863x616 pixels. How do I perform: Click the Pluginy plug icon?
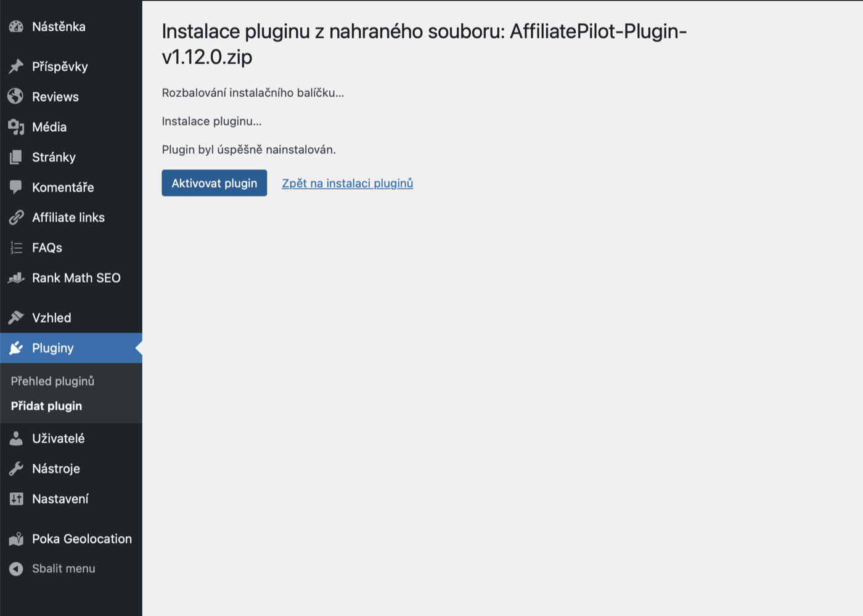(x=16, y=348)
